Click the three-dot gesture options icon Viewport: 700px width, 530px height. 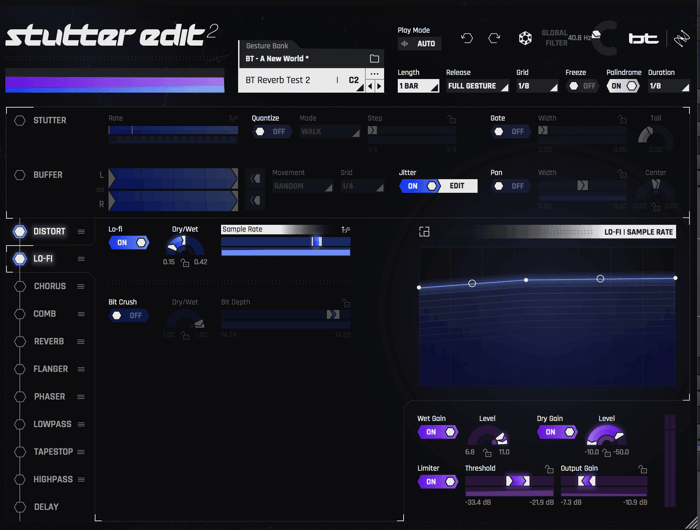[x=374, y=74]
